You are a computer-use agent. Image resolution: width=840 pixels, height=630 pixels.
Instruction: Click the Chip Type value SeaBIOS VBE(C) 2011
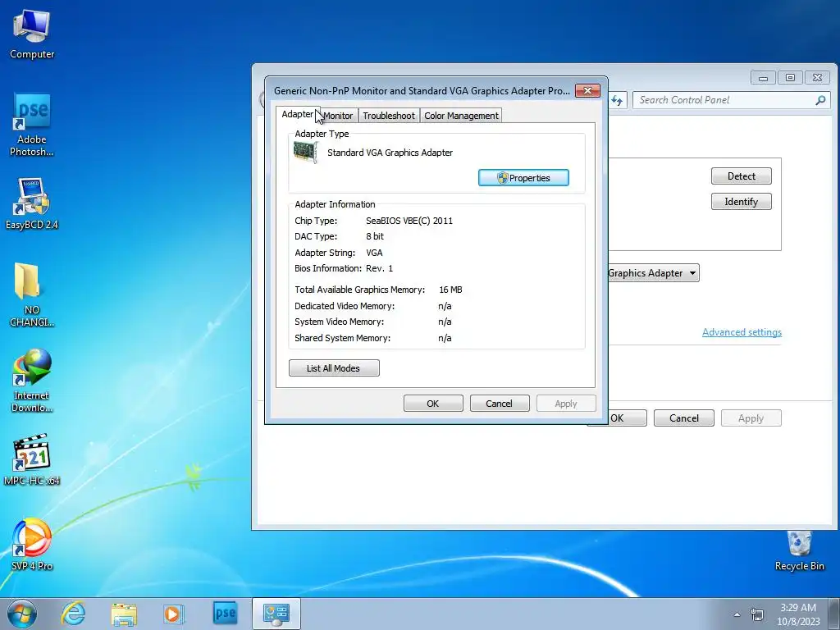click(x=409, y=221)
